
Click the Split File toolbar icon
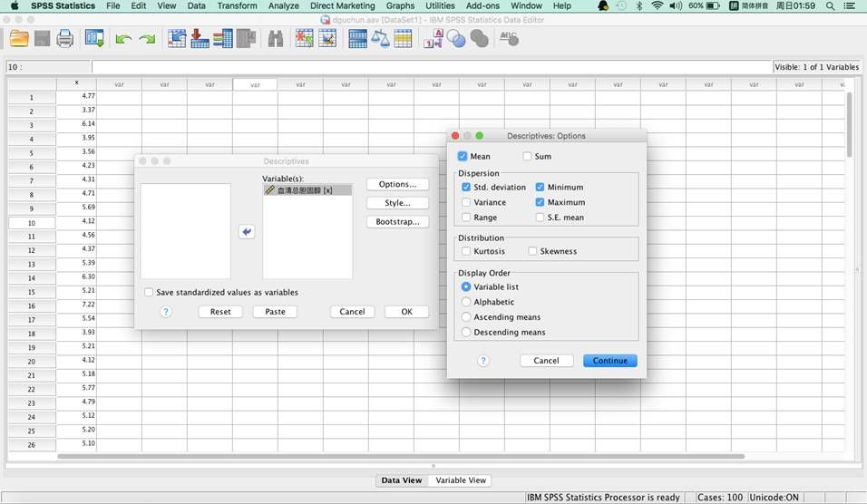pyautogui.click(x=357, y=39)
